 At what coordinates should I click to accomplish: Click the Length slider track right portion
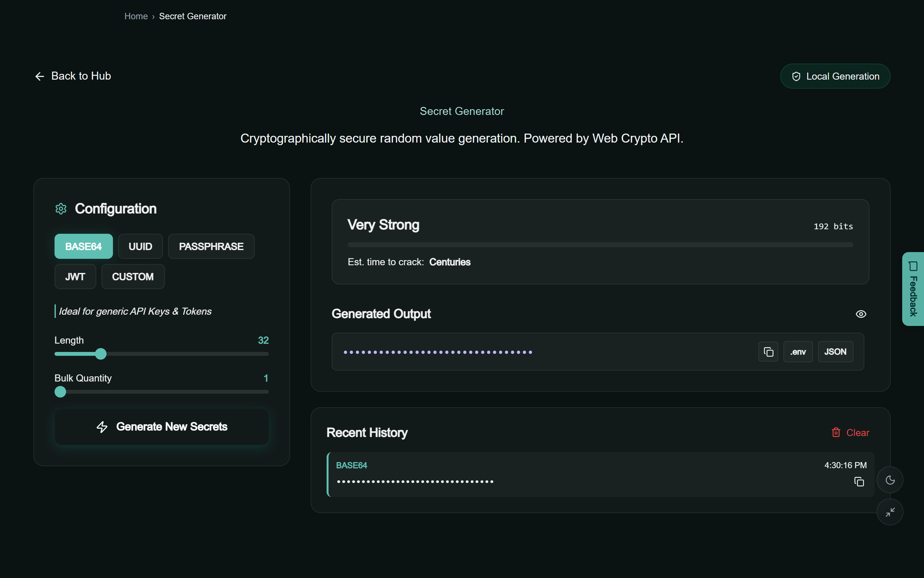[187, 354]
